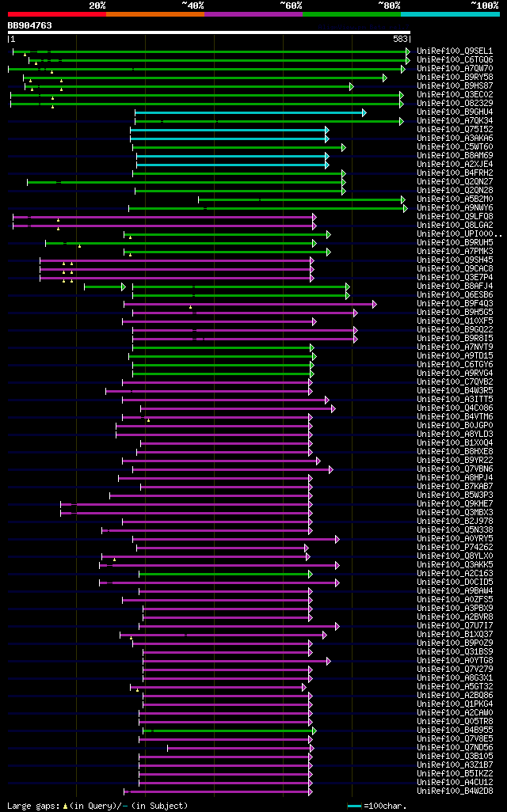This screenshot has width=507, height=812.
Task: Click the cyan ~100% legend bar
Action: click(x=450, y=14)
